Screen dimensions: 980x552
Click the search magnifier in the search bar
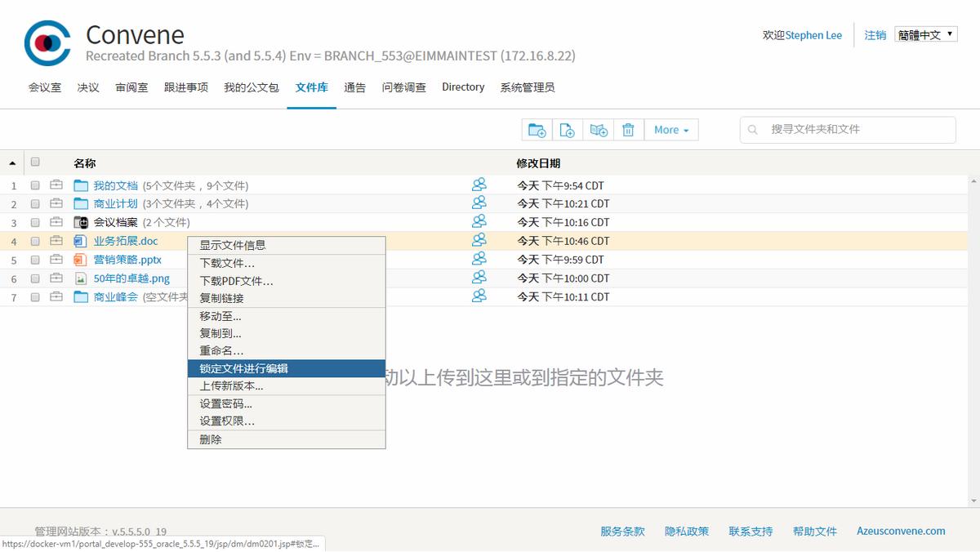point(751,129)
